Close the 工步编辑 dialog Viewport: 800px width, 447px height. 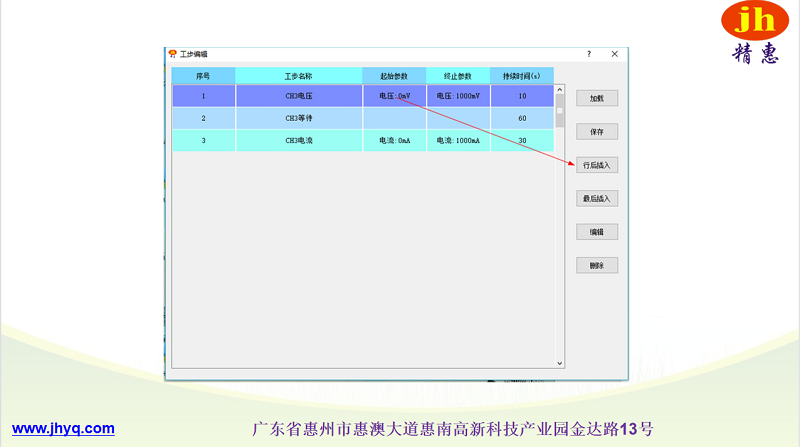(x=614, y=54)
